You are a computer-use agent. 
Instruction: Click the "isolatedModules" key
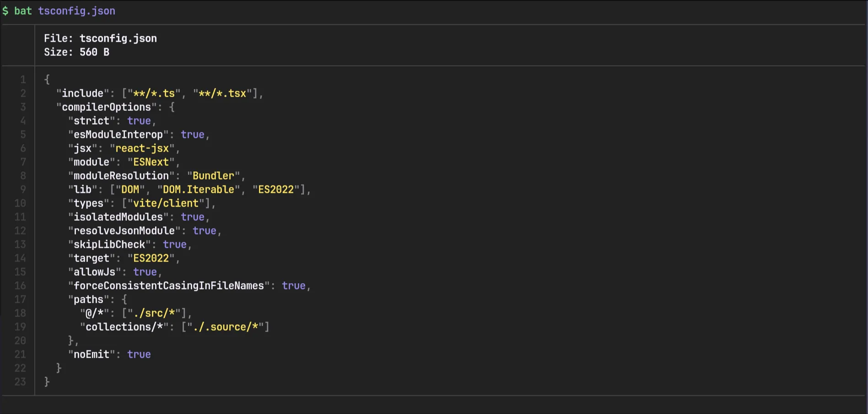coord(118,217)
